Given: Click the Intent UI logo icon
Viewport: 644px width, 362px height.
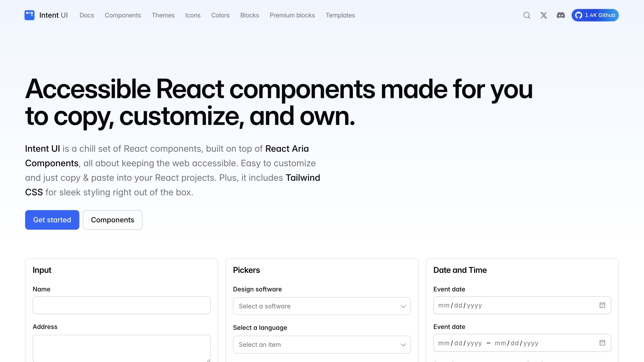Looking at the screenshot, I should coord(30,15).
